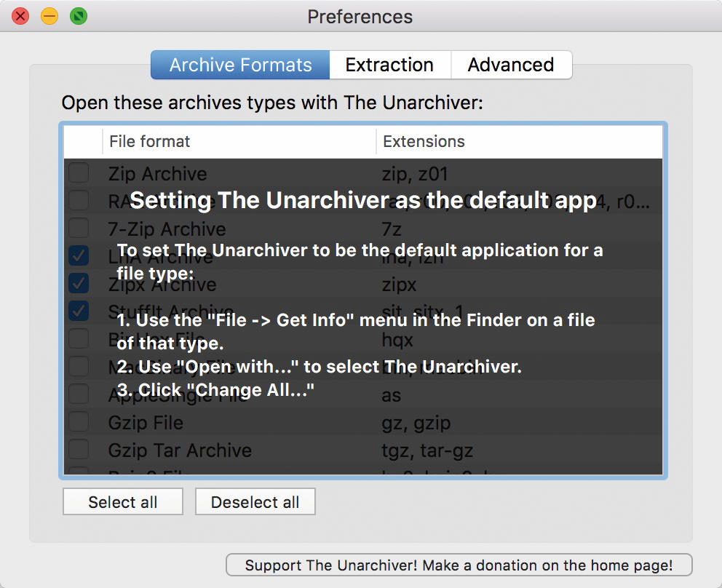Click Select all button
Screen dimensions: 722x588
pyautogui.click(x=123, y=502)
